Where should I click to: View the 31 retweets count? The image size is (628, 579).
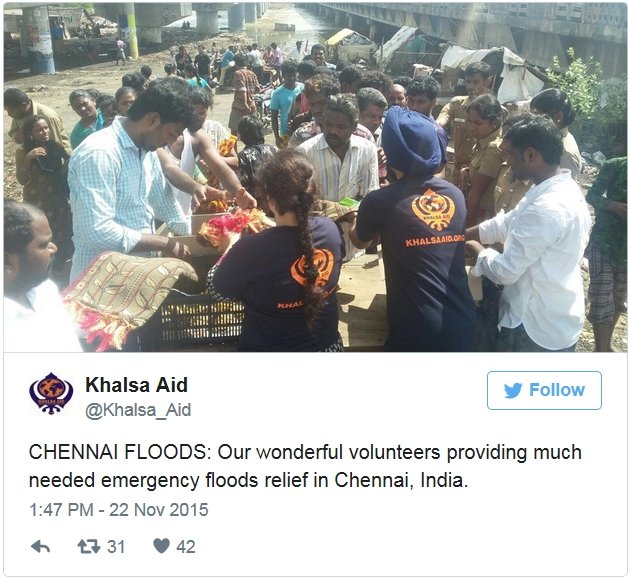(x=116, y=547)
